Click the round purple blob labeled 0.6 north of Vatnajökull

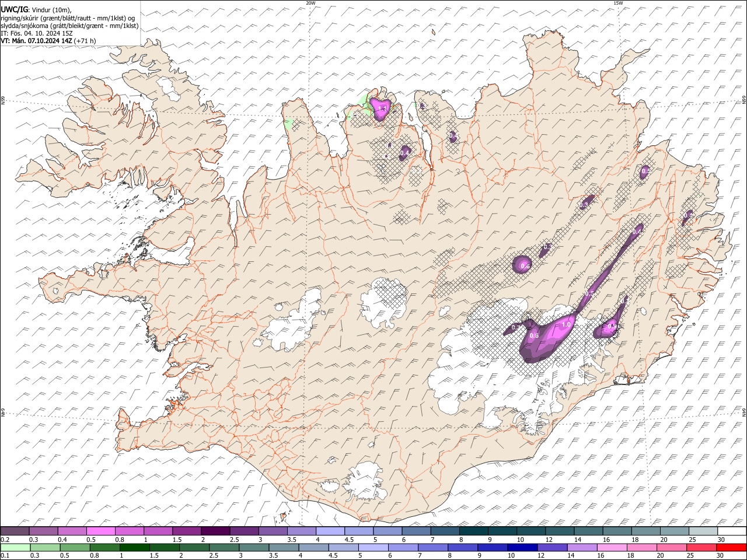point(523,264)
